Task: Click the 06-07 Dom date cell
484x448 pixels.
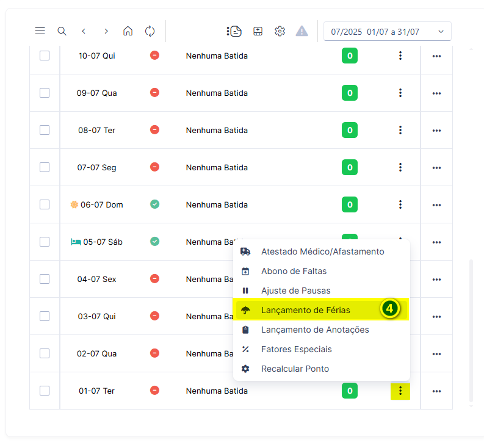Action: pyautogui.click(x=96, y=204)
